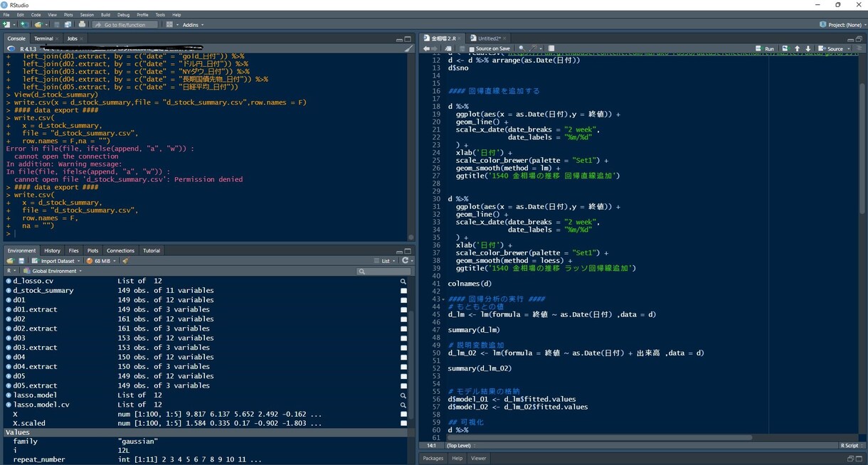Open the R Script file type dropdown
The height and width of the screenshot is (465, 868).
click(x=852, y=446)
